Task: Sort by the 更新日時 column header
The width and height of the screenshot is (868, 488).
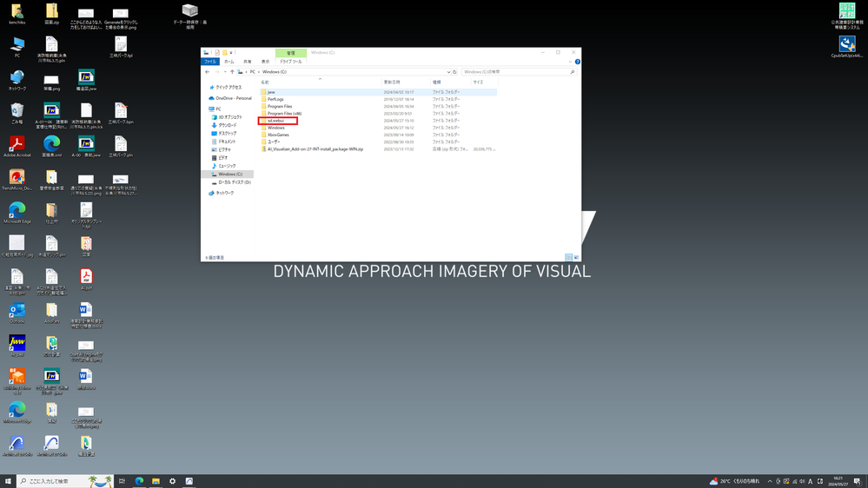Action: click(392, 82)
